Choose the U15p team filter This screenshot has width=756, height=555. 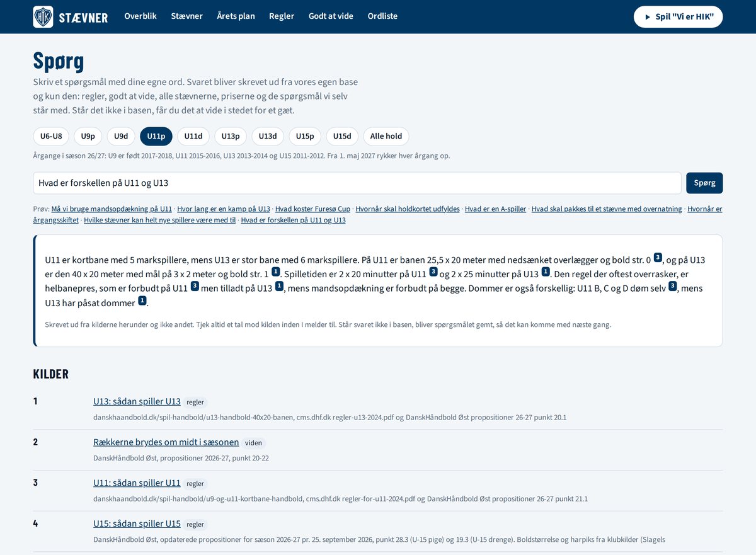click(305, 136)
